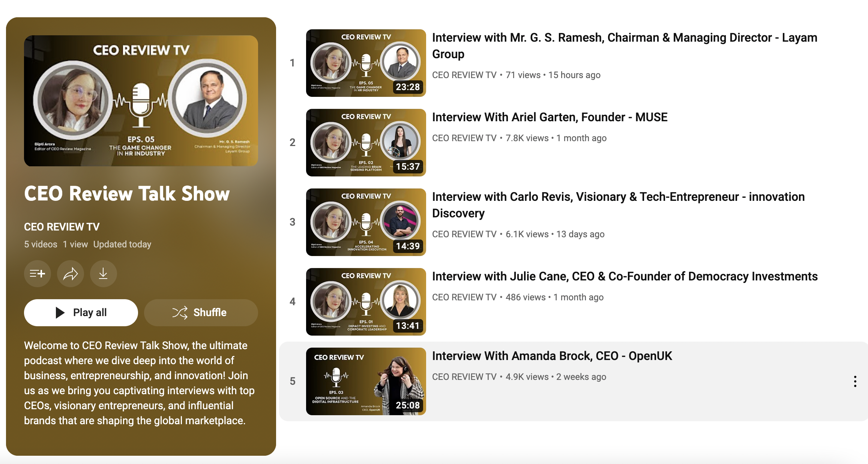Click Play all button
868x464 pixels.
(x=81, y=313)
